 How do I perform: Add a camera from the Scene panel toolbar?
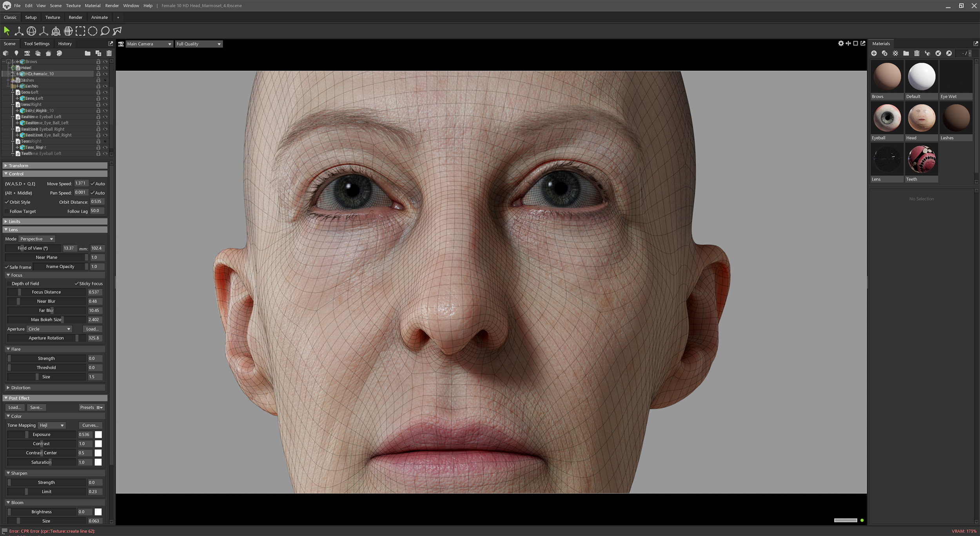coord(27,53)
